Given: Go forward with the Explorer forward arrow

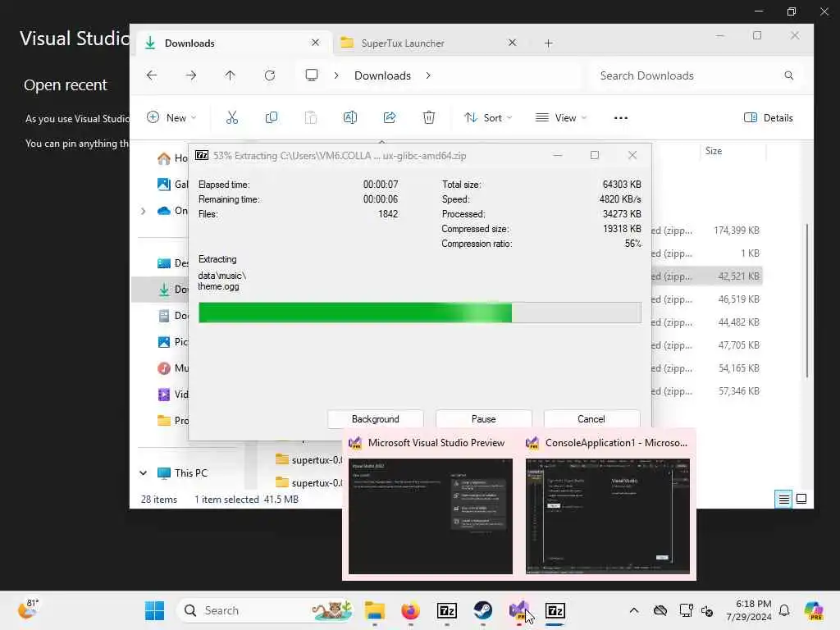Looking at the screenshot, I should 190,75.
